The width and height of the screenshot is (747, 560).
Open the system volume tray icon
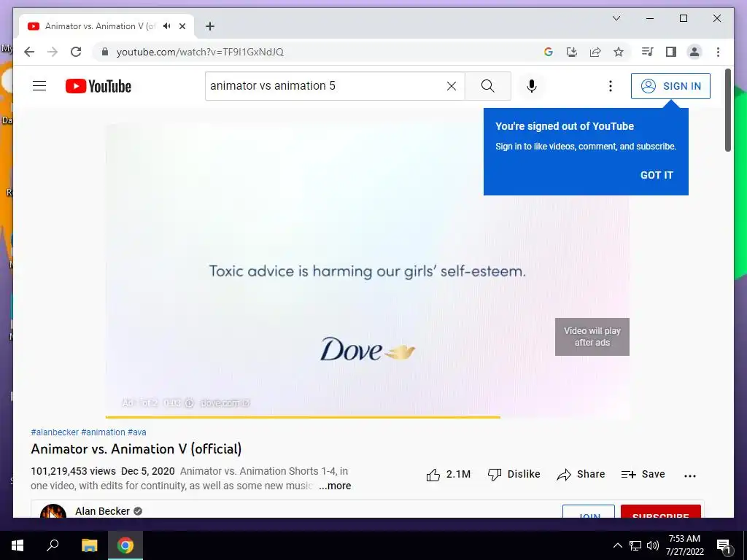[653, 545]
